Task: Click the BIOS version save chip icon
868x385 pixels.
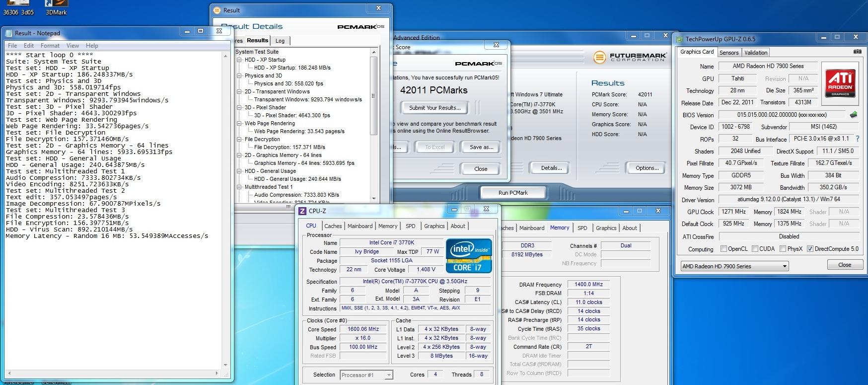Action: (x=853, y=115)
